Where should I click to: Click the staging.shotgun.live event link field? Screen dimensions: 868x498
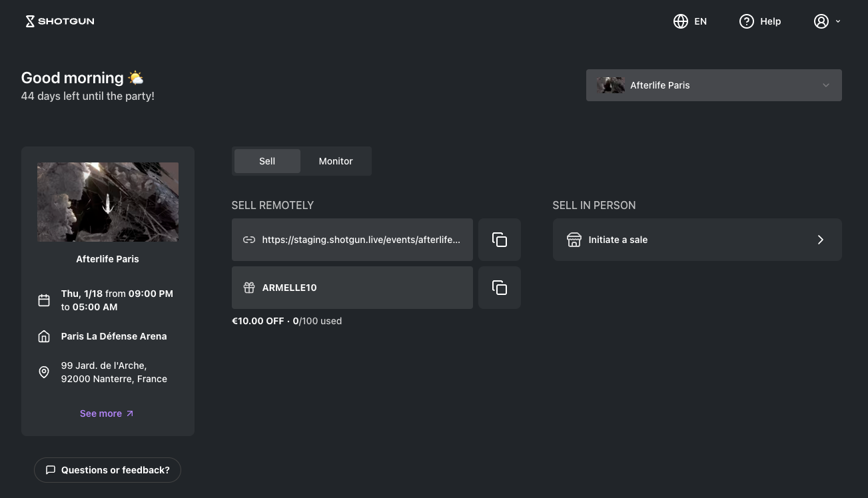click(352, 240)
